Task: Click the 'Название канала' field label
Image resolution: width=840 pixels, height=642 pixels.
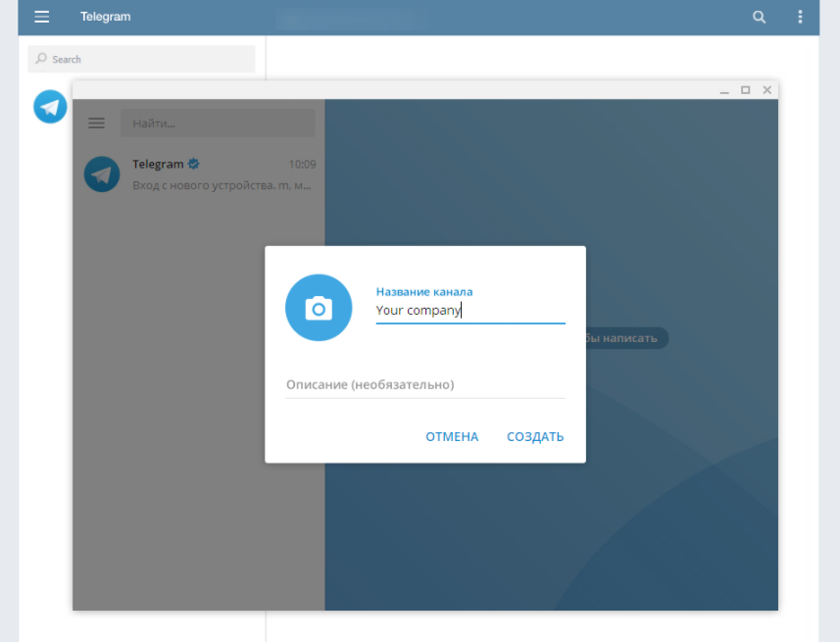Action: [424, 292]
